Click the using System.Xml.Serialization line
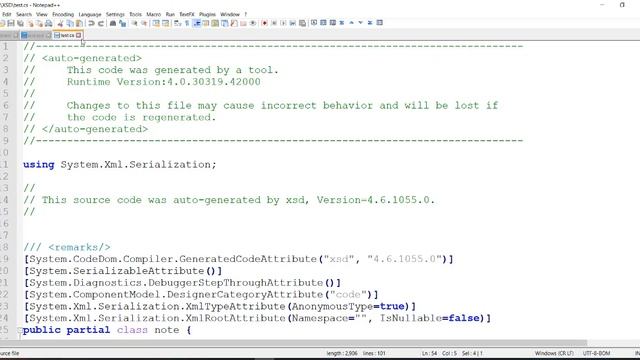Viewport: 640px width, 360px height. [x=120, y=164]
